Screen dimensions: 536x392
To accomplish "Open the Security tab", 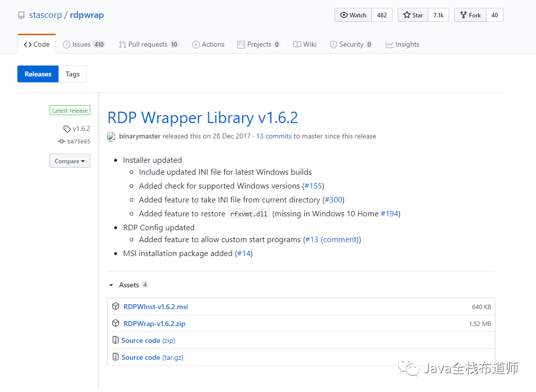I will point(351,45).
